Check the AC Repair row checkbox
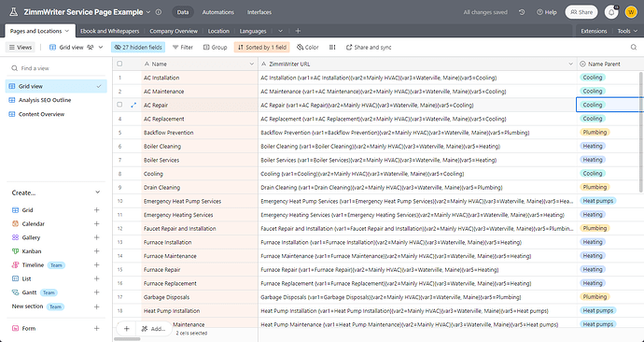 point(119,105)
